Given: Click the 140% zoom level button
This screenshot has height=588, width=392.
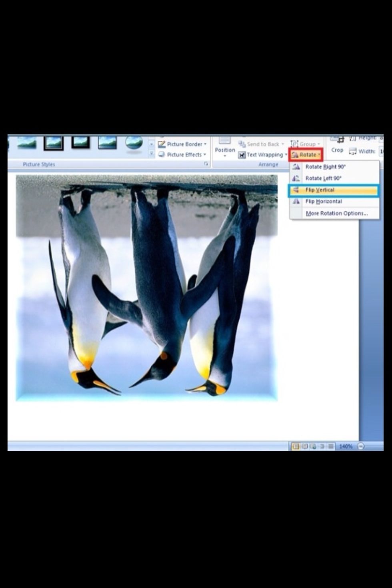Looking at the screenshot, I should [x=346, y=446].
